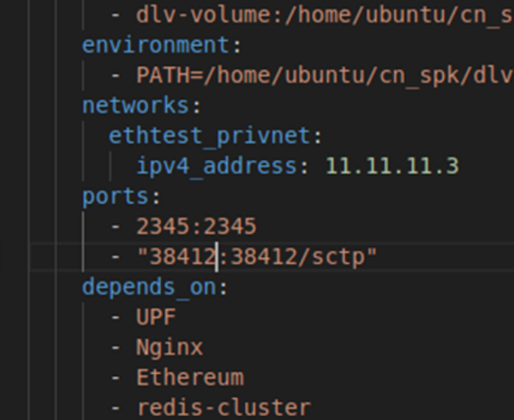Click the first 38412 in the quoted port
This screenshot has height=420, width=514.
pos(182,257)
